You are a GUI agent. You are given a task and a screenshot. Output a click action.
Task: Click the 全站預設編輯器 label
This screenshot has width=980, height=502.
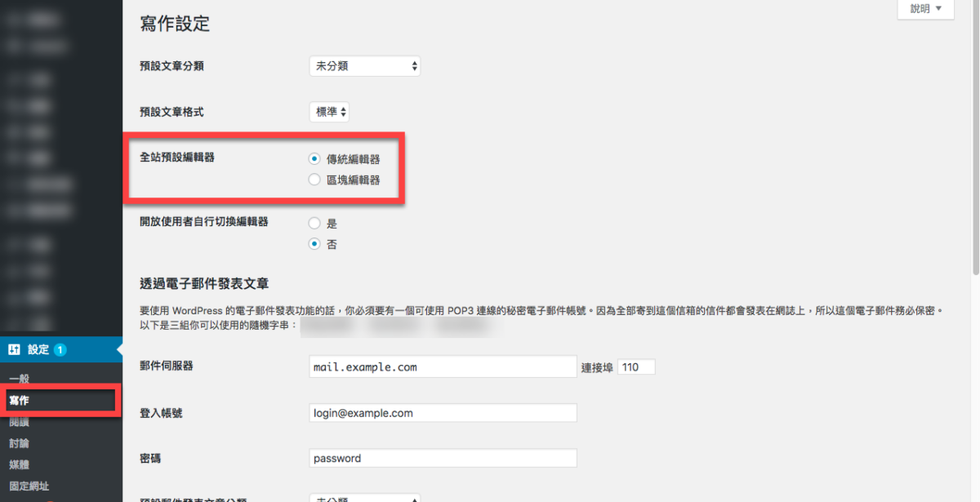pos(177,157)
